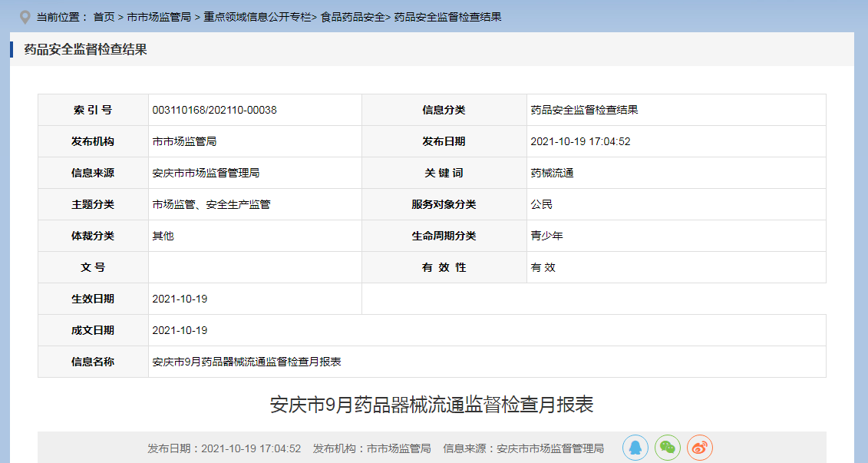Click the 信息来源 label cell

point(93,174)
